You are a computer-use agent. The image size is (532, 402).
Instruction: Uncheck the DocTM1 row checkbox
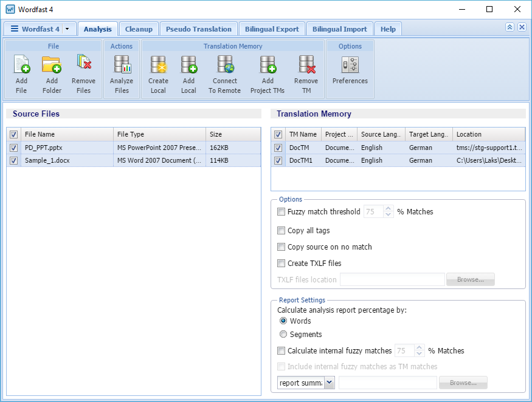pos(278,161)
